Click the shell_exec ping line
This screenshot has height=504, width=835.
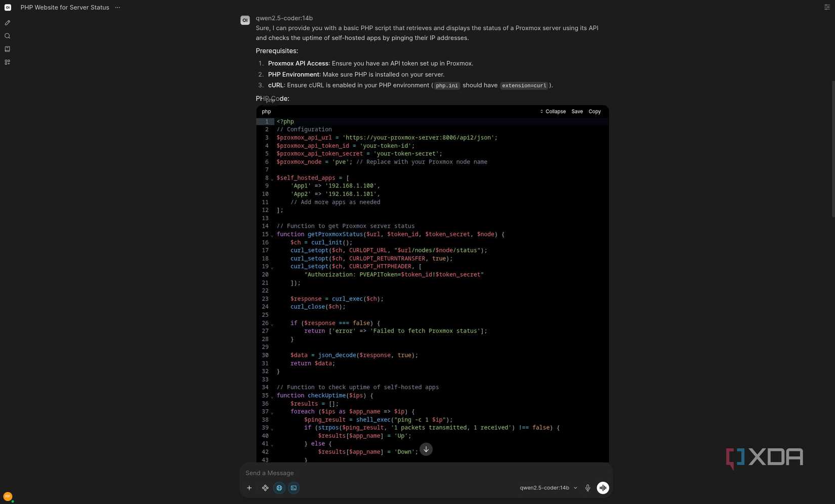coord(378,419)
